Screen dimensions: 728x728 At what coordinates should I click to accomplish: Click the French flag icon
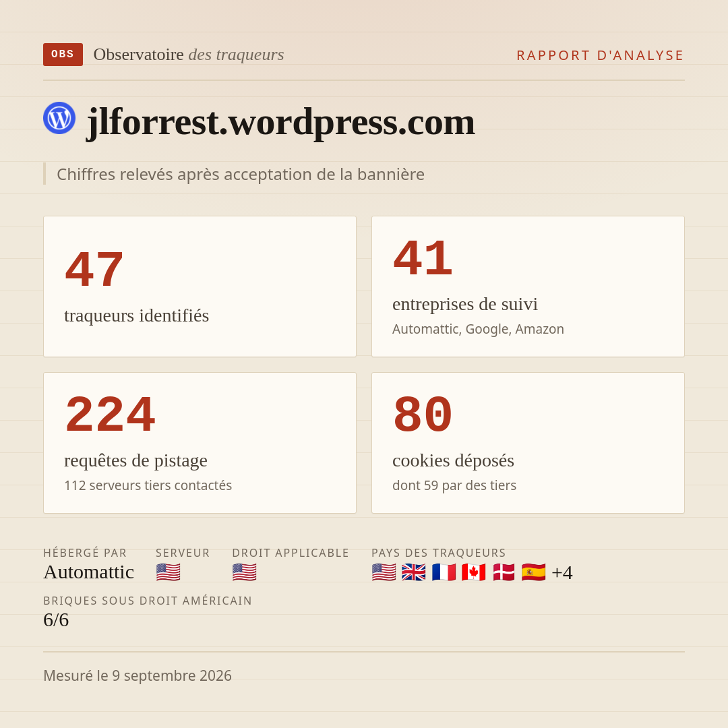444,572
